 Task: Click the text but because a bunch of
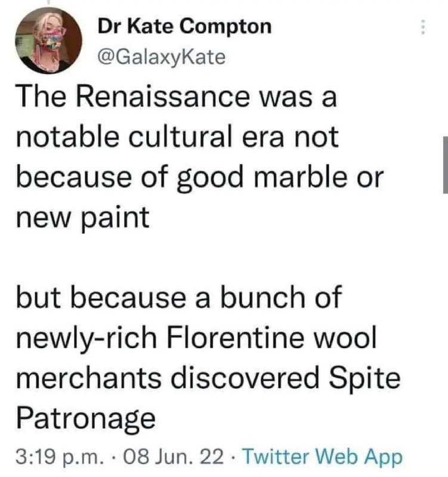tap(179, 297)
